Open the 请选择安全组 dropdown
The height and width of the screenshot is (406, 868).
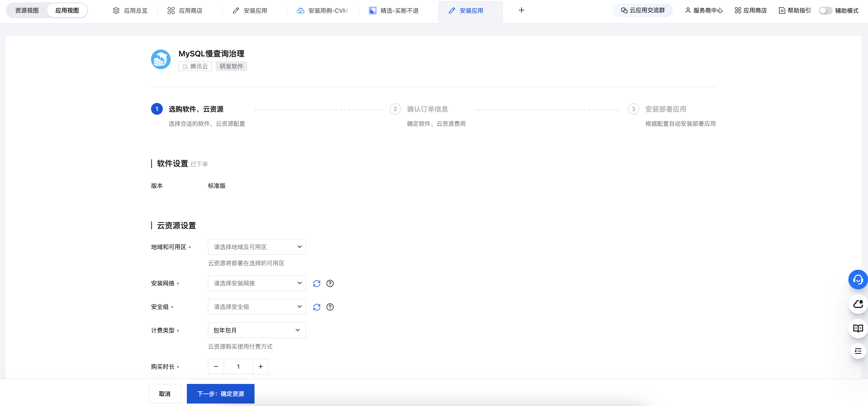pyautogui.click(x=257, y=307)
